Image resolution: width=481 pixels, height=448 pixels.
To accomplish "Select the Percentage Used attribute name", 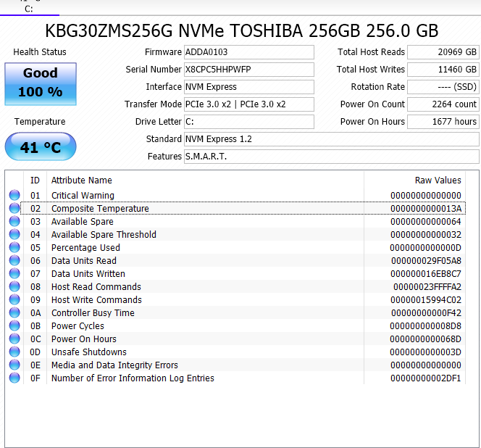I will pyautogui.click(x=85, y=248).
